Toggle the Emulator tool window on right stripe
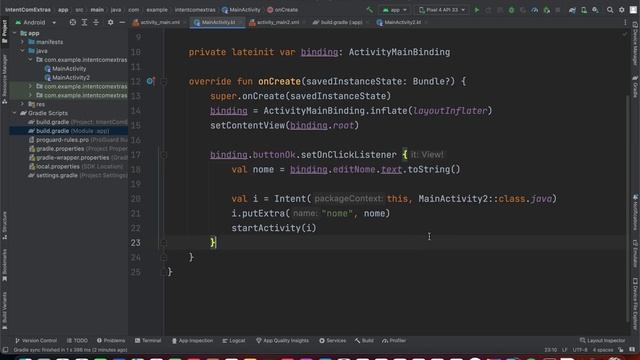The width and height of the screenshot is (640, 360). (x=635, y=254)
